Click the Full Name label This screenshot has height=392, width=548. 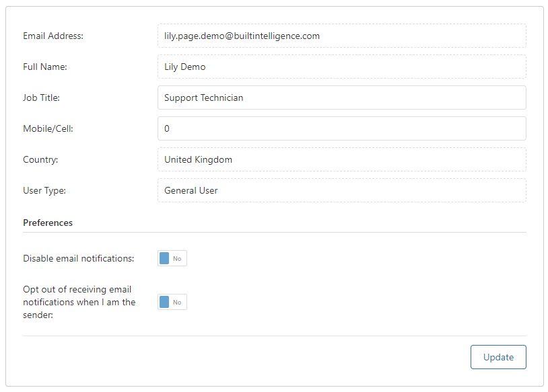click(x=45, y=67)
